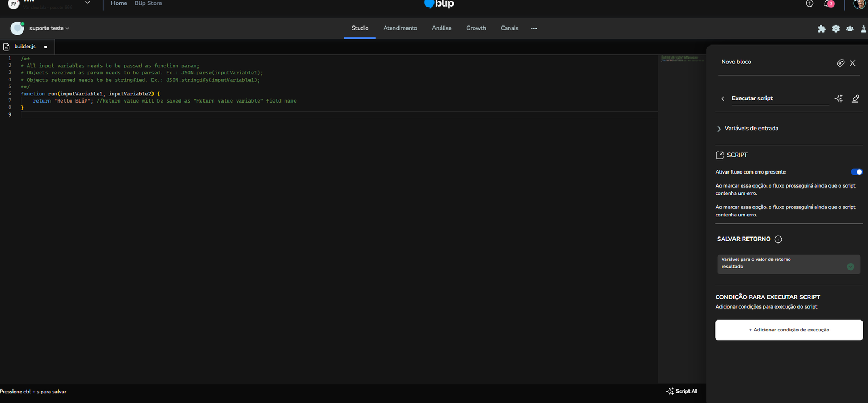Image resolution: width=868 pixels, height=403 pixels.
Task: Switch to the Growth tab
Action: (x=476, y=28)
